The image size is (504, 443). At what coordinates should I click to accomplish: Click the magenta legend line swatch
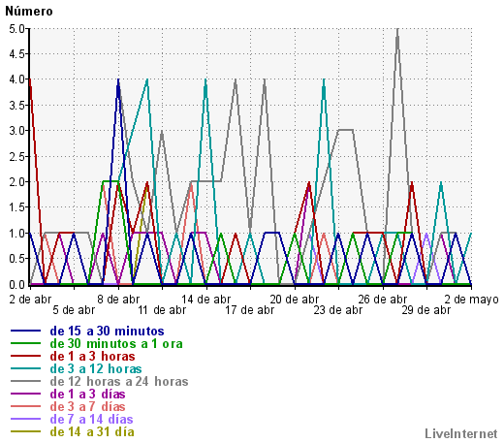(25, 394)
